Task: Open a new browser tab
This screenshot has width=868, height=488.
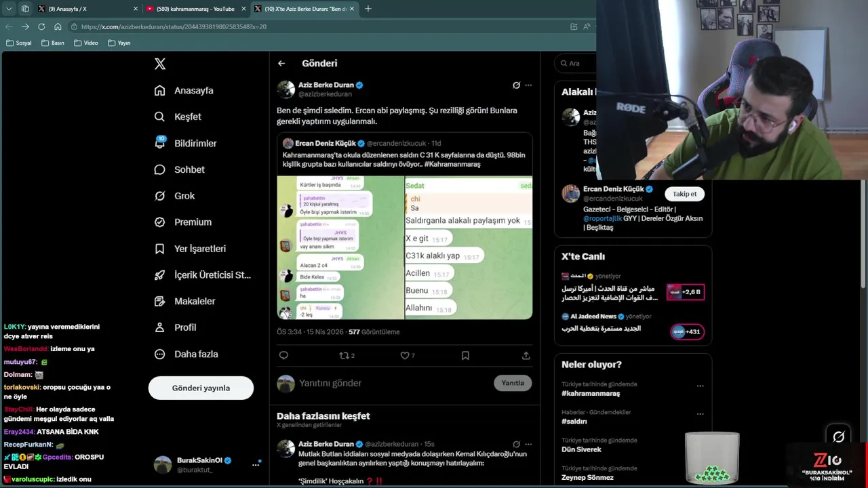Action: (x=368, y=9)
